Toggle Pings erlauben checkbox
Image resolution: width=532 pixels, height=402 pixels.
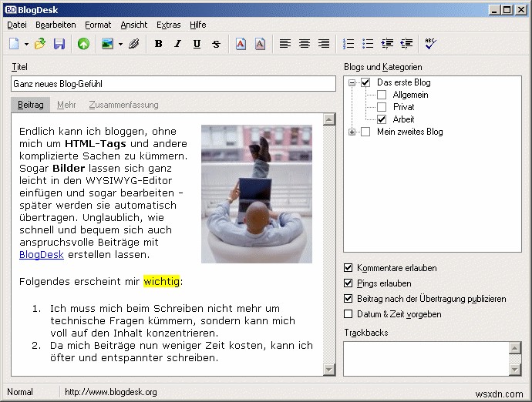coord(348,283)
